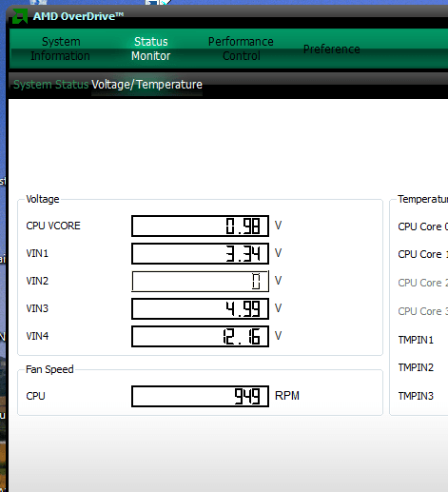Click the TMPIN1 label
Screen dimensions: 448x492
[x=416, y=340]
